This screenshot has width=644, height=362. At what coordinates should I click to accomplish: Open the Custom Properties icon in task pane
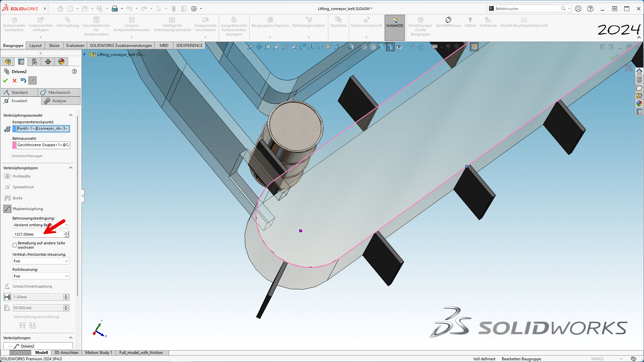[x=639, y=112]
